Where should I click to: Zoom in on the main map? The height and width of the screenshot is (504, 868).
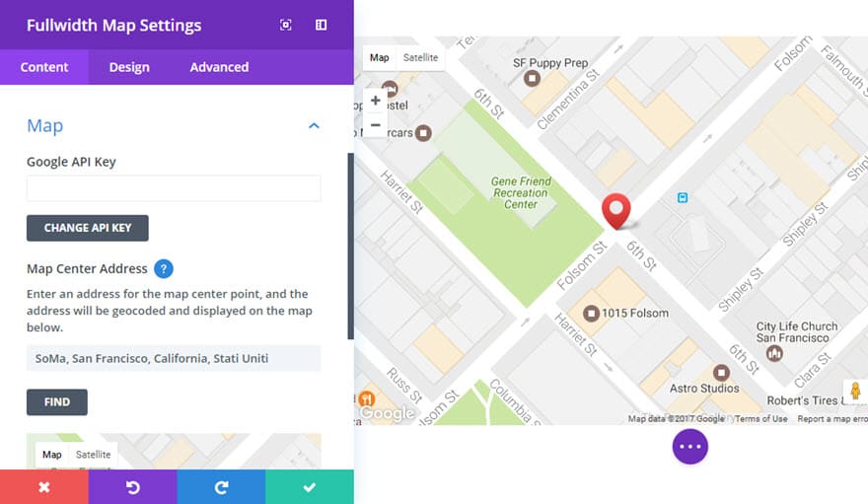tap(376, 101)
